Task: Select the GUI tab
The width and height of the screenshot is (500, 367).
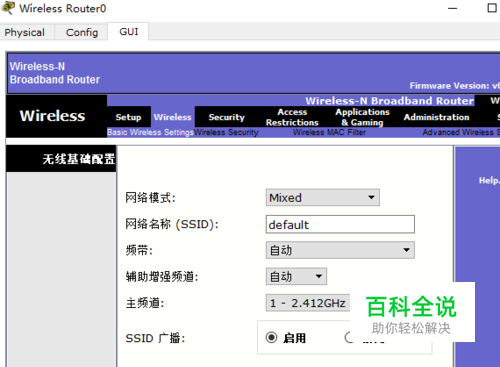Action: coord(129,32)
